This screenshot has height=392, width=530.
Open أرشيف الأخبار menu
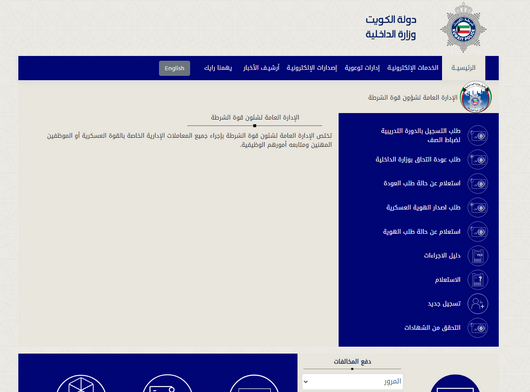(x=261, y=68)
